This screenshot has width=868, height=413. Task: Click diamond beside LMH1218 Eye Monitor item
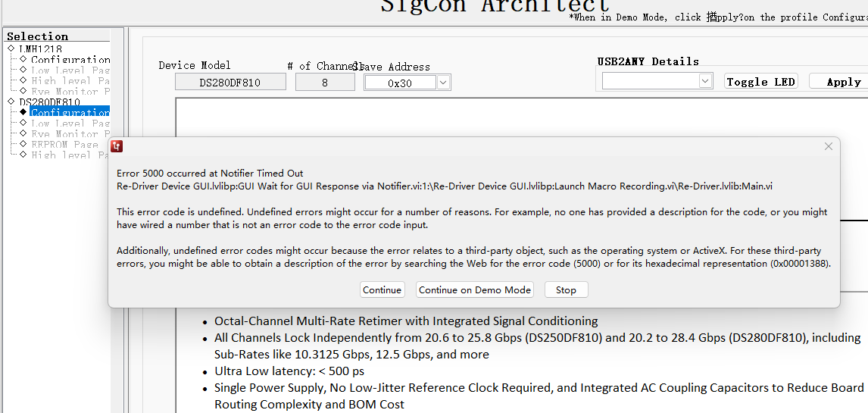point(23,91)
